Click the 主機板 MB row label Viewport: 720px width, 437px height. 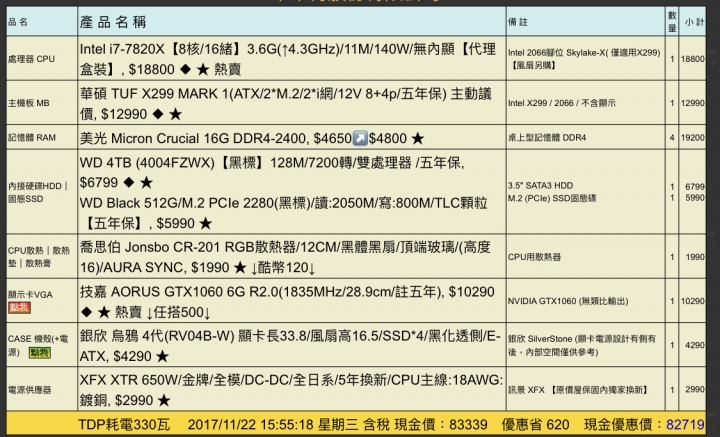(28, 103)
